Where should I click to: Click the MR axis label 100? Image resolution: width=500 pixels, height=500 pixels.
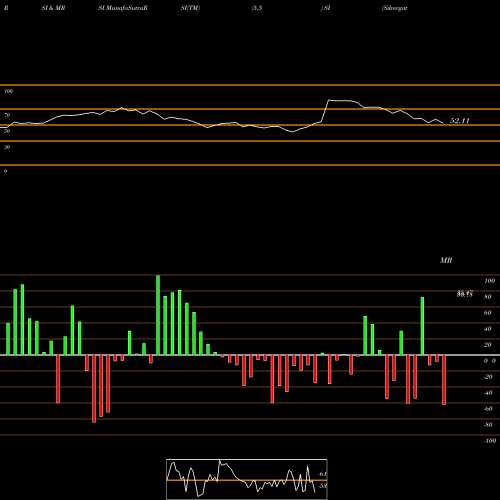[489, 281]
